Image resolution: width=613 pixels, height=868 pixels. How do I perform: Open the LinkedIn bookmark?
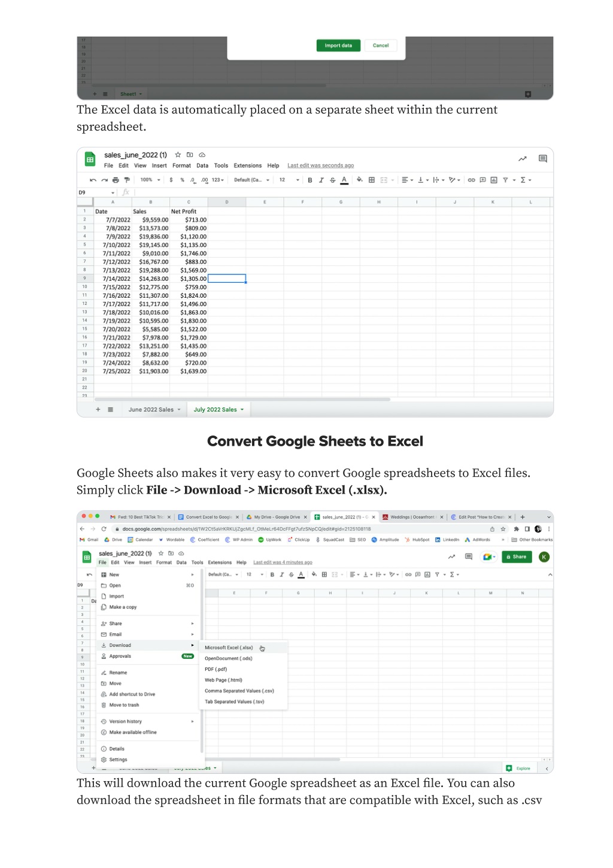[447, 540]
